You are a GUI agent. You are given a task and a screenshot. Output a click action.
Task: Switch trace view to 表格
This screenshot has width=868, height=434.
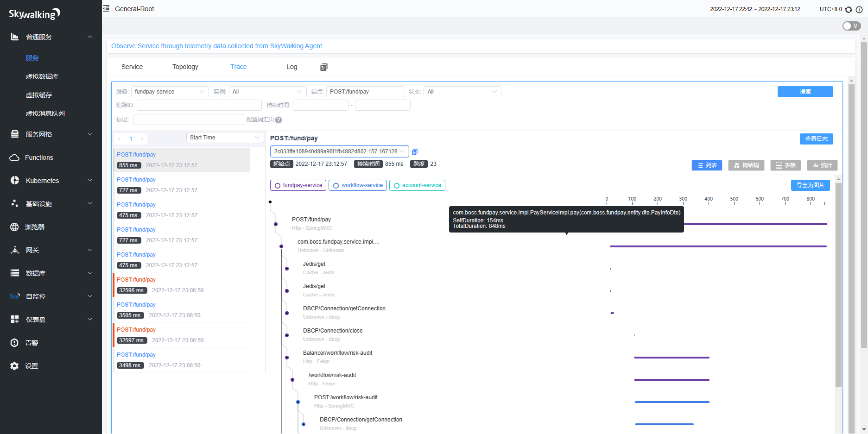[x=786, y=165]
